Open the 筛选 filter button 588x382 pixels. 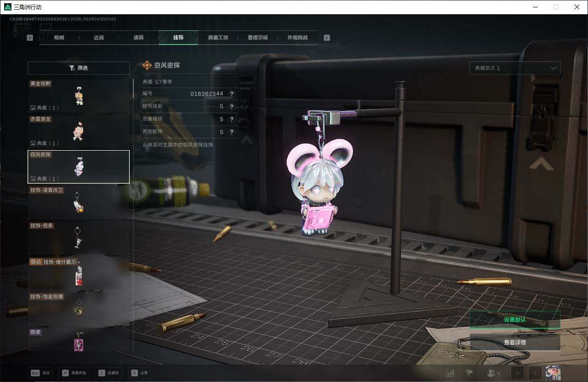pyautogui.click(x=78, y=68)
